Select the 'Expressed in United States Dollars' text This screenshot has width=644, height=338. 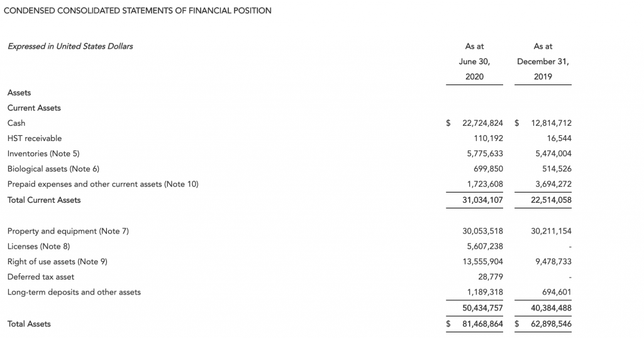[70, 46]
